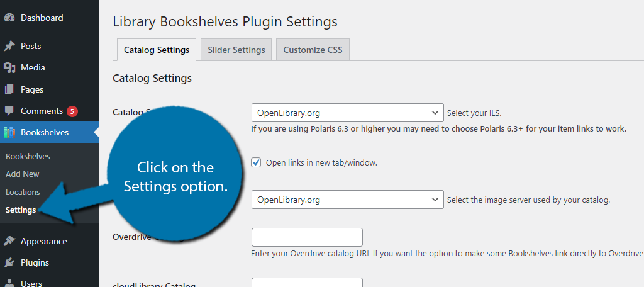Click the Plugins plug icon
This screenshot has width=644, height=287.
point(9,262)
